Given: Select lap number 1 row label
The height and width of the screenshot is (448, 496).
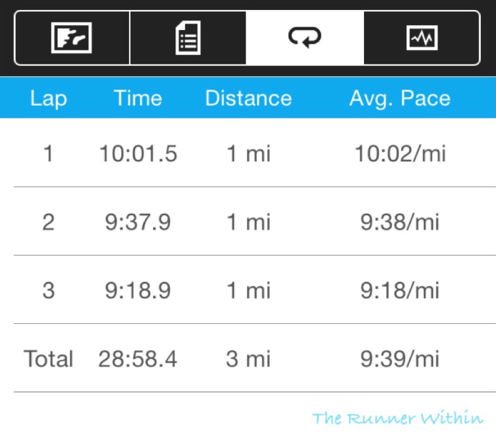Looking at the screenshot, I should click(48, 155).
